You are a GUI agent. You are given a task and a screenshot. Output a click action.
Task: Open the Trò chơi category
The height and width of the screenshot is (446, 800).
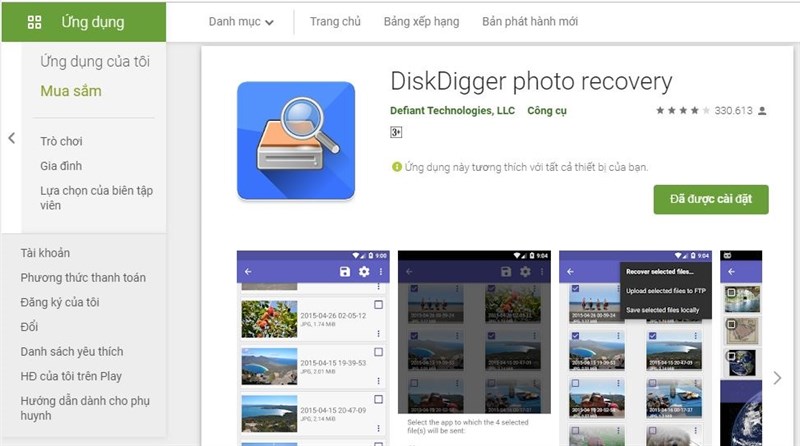[x=61, y=141]
